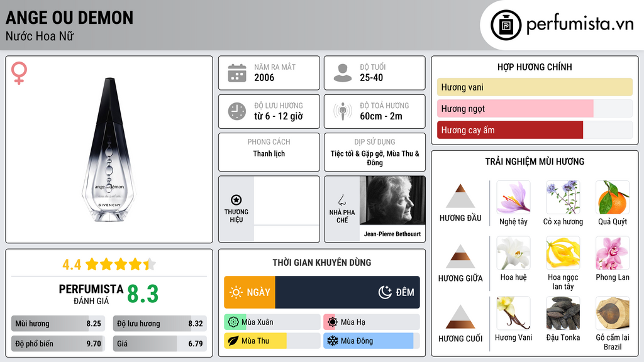Click the Nước Hoa Nữ subtitle

(40, 36)
